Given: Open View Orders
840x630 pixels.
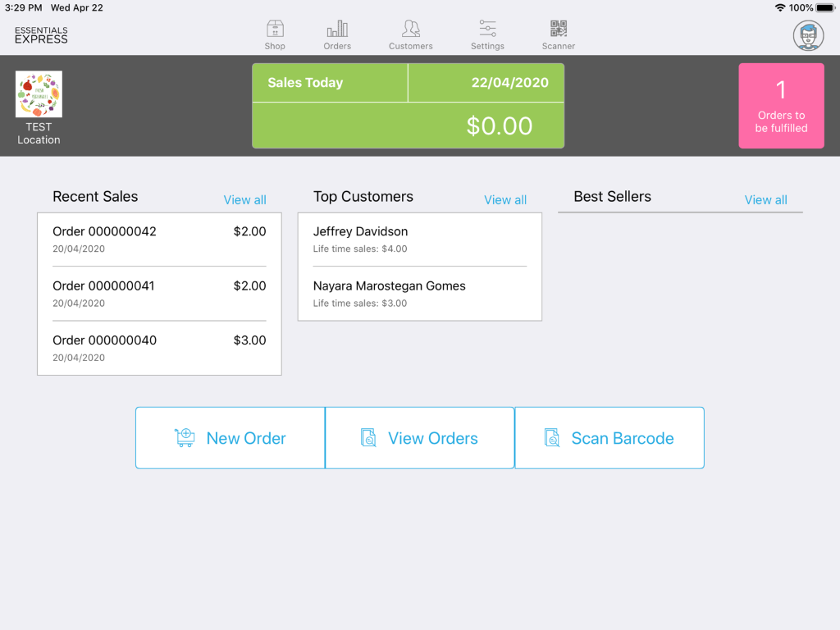Looking at the screenshot, I should tap(420, 438).
